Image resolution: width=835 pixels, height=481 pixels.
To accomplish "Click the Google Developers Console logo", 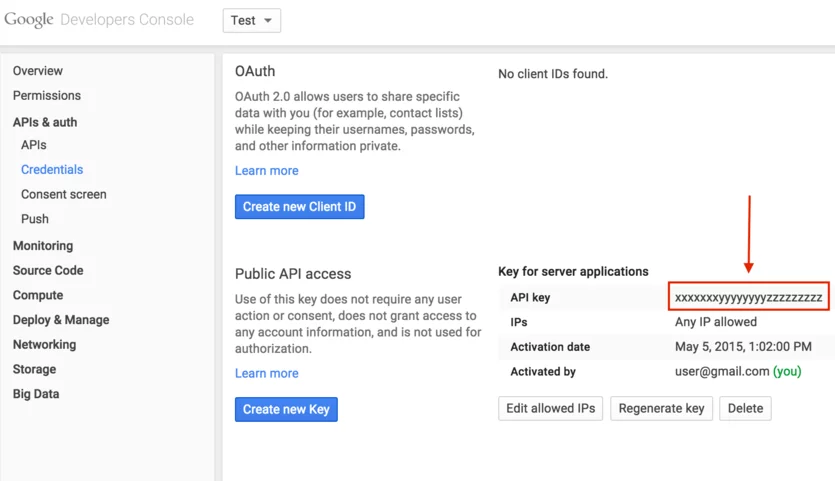I will pyautogui.click(x=99, y=20).
